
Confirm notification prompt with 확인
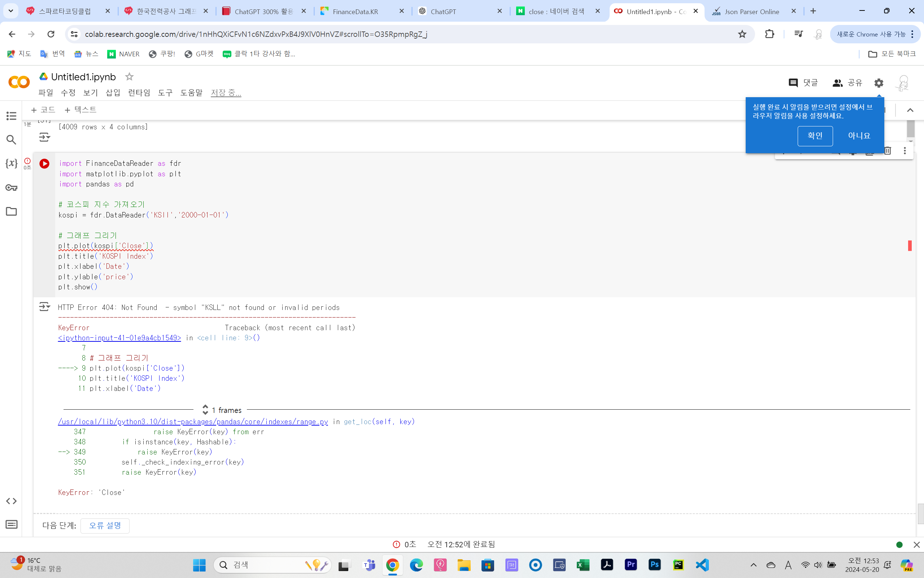[x=815, y=136]
